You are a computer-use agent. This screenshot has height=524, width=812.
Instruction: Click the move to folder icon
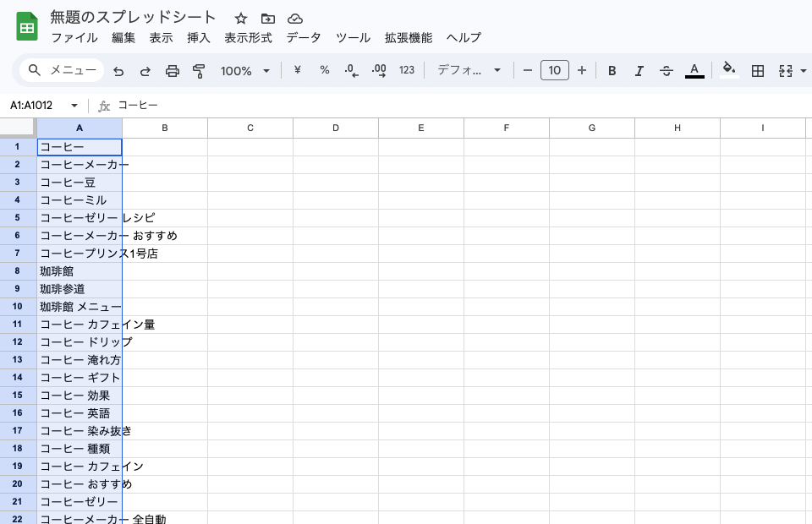pyautogui.click(x=268, y=19)
